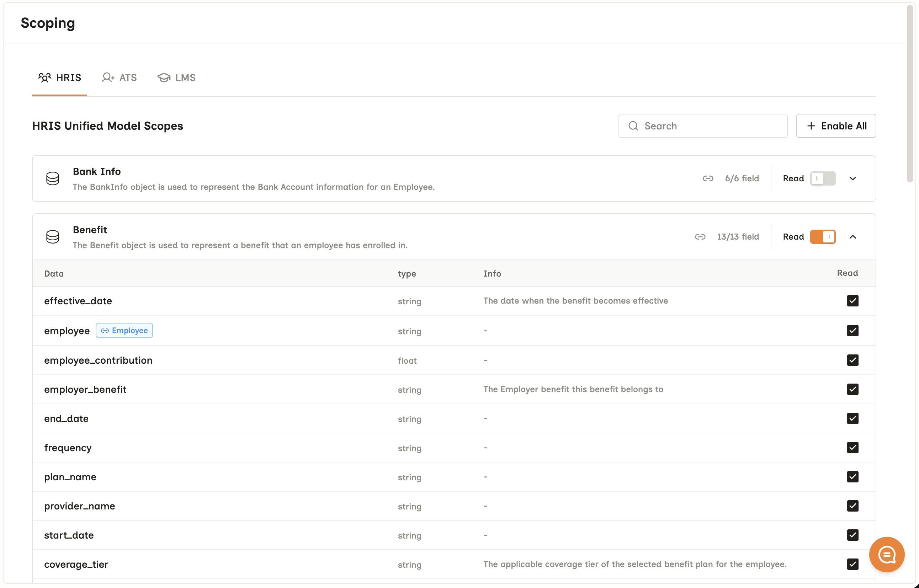Click the end_date field name

click(x=66, y=418)
